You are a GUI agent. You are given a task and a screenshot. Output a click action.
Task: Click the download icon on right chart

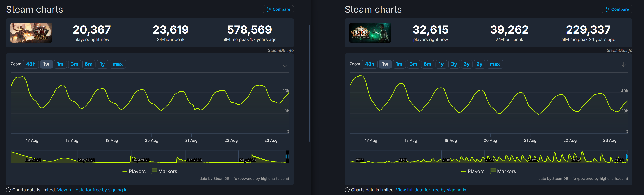(x=623, y=65)
